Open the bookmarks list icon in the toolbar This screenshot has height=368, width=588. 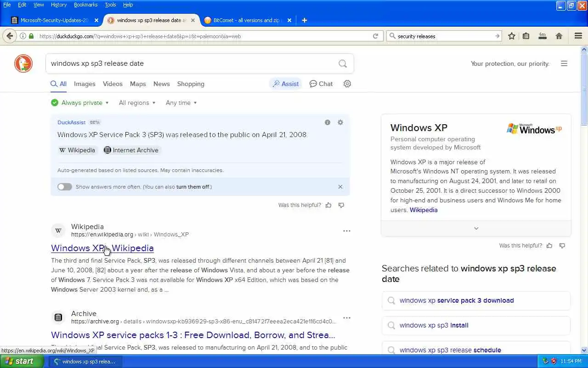pyautogui.click(x=526, y=36)
